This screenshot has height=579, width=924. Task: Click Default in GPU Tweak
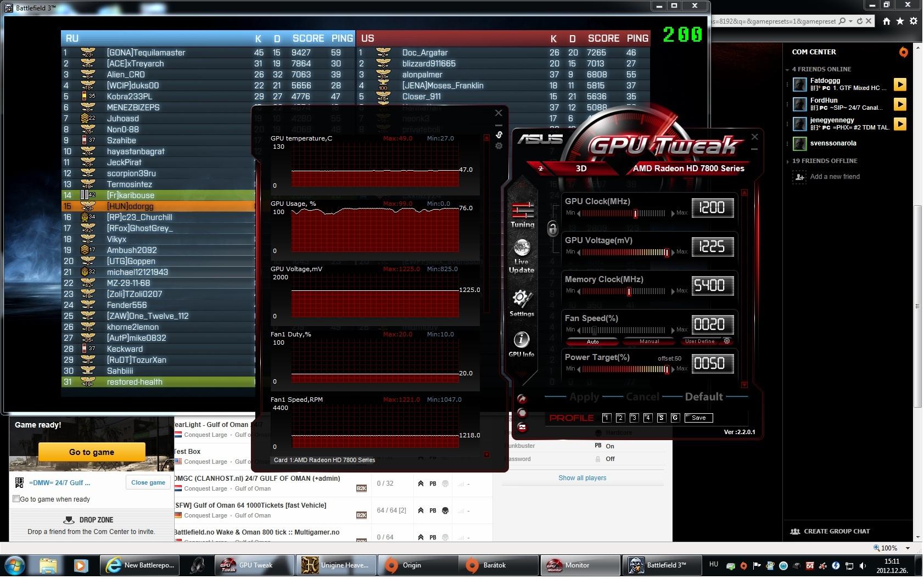coord(704,397)
